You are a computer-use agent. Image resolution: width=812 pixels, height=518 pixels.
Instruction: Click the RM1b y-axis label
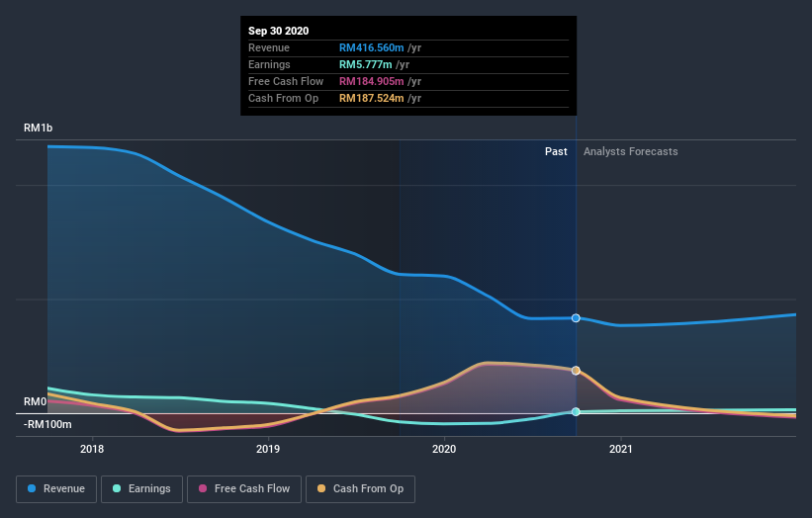[x=38, y=128]
